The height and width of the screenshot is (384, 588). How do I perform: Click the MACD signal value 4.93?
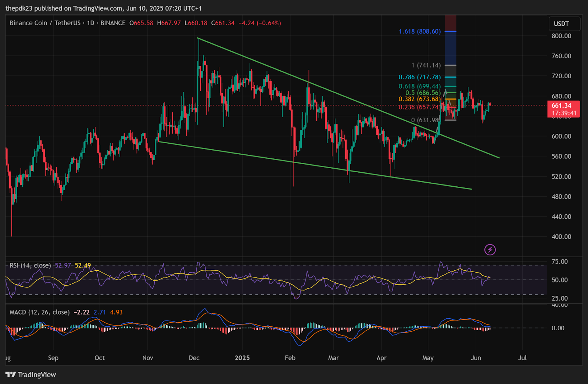[x=116, y=312]
